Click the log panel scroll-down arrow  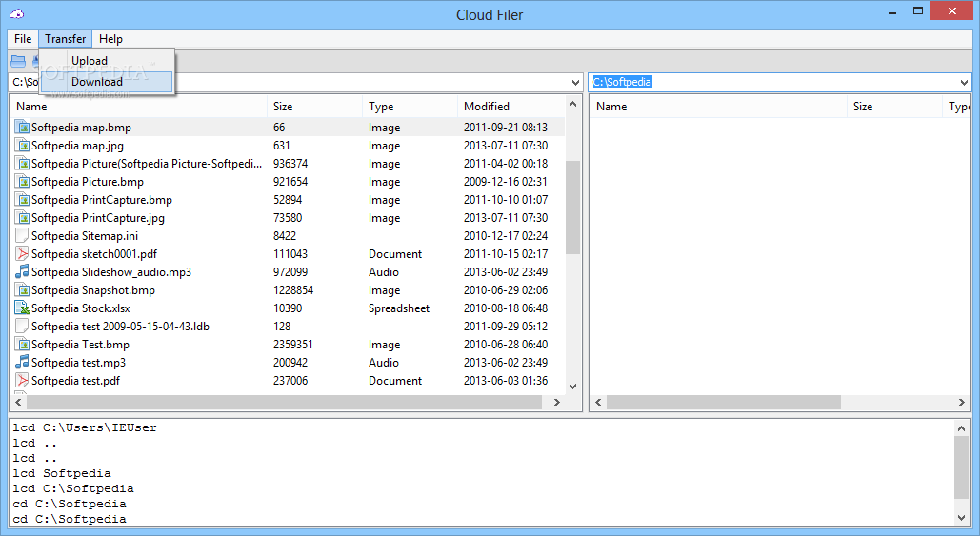(961, 517)
